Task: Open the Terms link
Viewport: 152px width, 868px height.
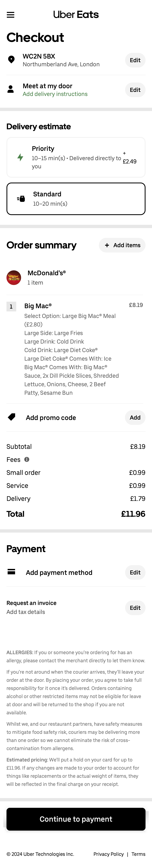Action: tap(138, 854)
